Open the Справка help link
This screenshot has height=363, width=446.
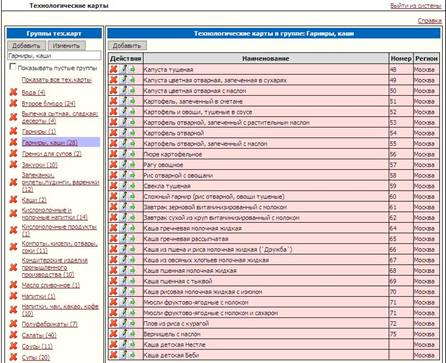(430, 21)
